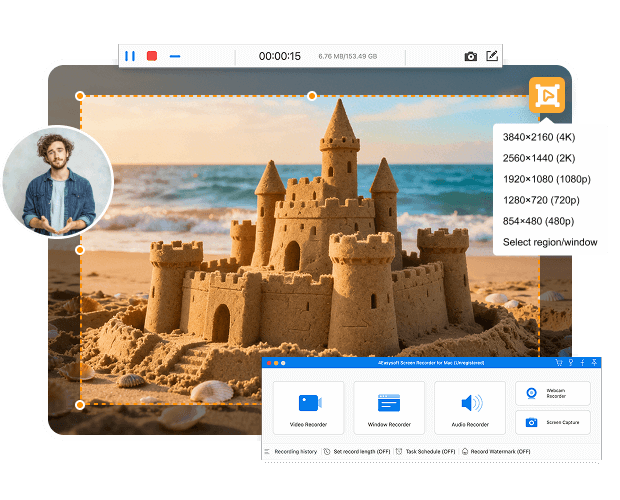Open the Webcam Recorder

coord(553,393)
